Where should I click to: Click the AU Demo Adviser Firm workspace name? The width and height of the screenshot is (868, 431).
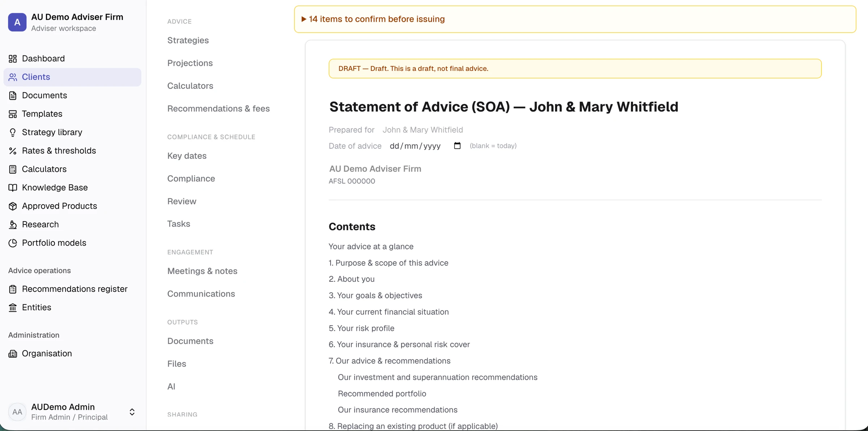tap(77, 17)
